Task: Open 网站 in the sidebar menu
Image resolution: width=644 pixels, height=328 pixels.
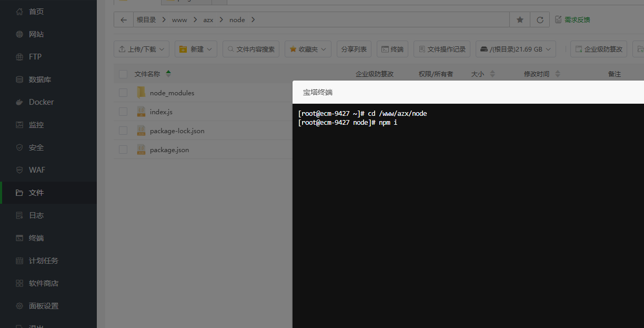Action: (48, 34)
